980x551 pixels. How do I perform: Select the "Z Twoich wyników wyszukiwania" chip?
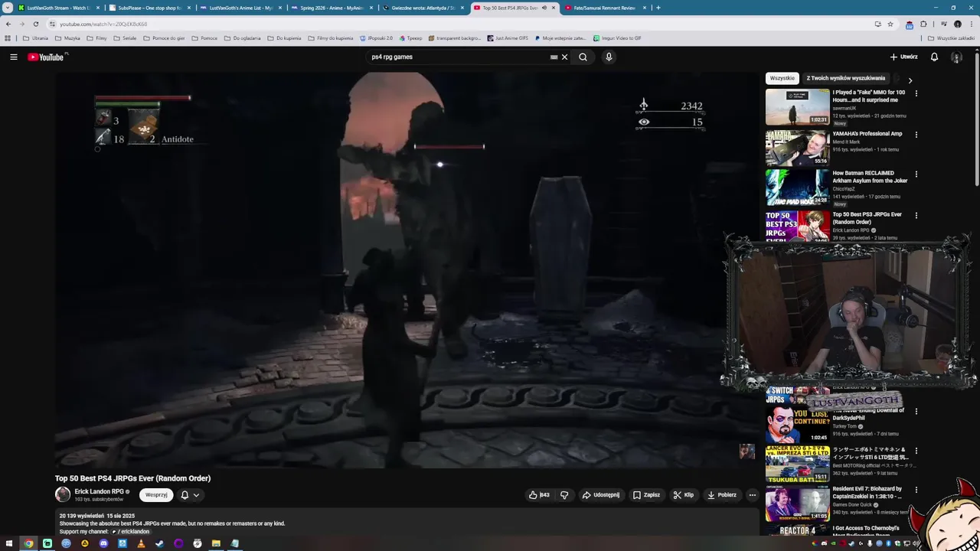click(846, 78)
